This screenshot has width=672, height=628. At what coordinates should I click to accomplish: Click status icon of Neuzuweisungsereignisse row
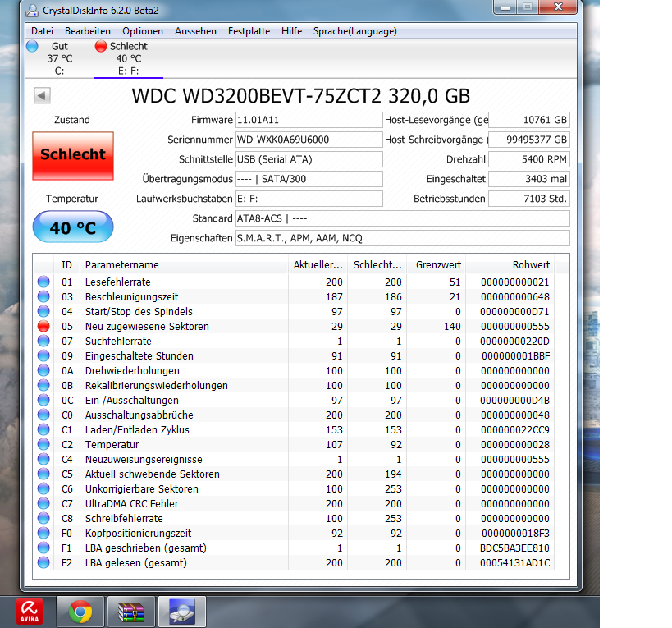pyautogui.click(x=43, y=459)
